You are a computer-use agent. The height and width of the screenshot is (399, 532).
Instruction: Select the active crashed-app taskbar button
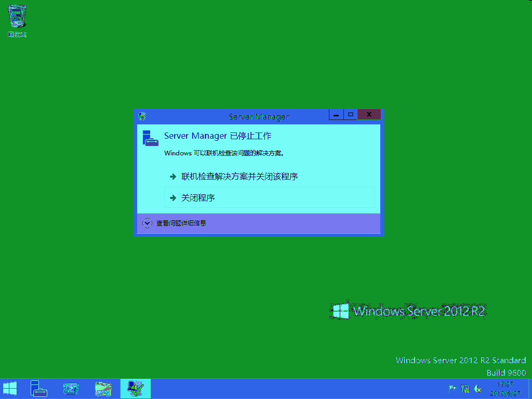(136, 389)
